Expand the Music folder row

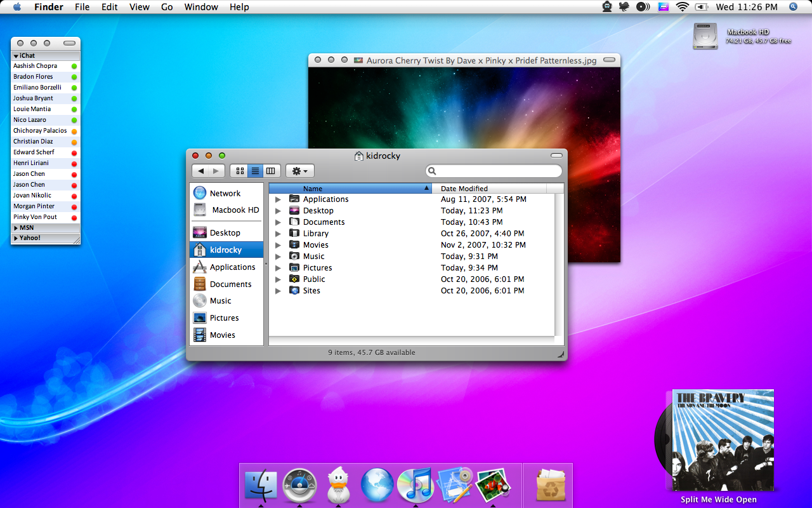[x=278, y=257]
